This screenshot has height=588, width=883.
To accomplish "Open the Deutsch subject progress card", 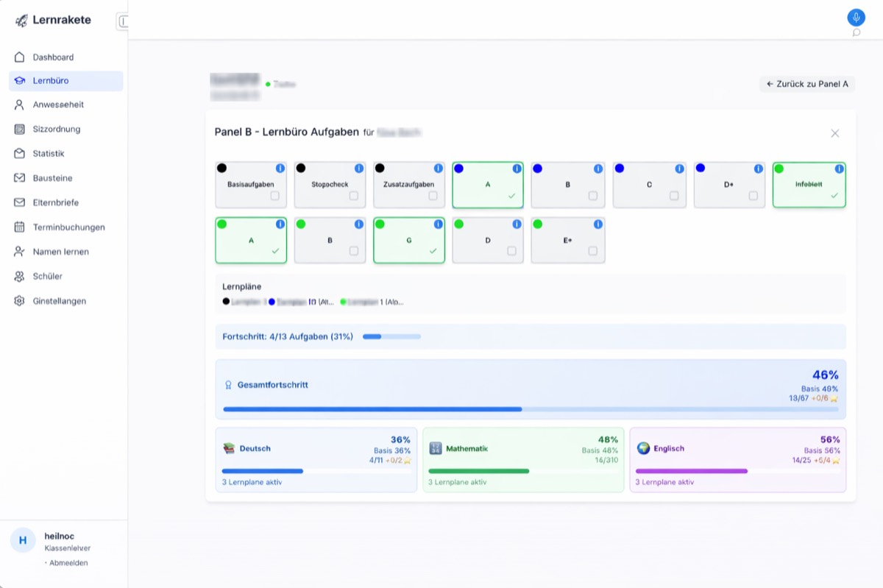I will [316, 460].
